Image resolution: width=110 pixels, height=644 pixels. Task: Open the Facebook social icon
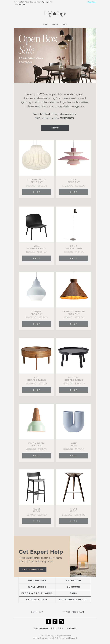tap(49, 621)
